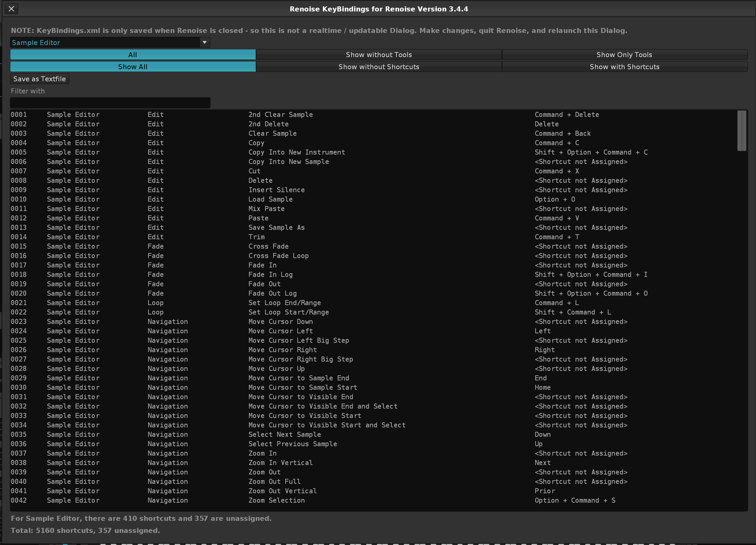Open the Sample Editor scope dropdown arrow
The height and width of the screenshot is (545, 756).
(x=204, y=42)
